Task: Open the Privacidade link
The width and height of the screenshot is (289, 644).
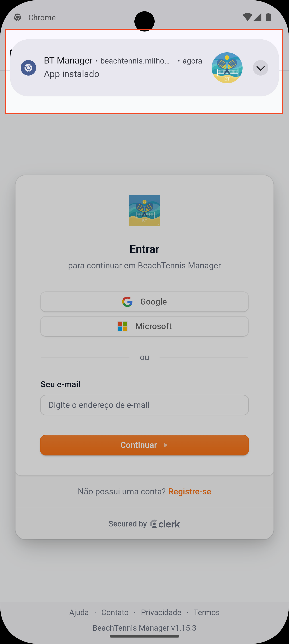Action: [161, 612]
